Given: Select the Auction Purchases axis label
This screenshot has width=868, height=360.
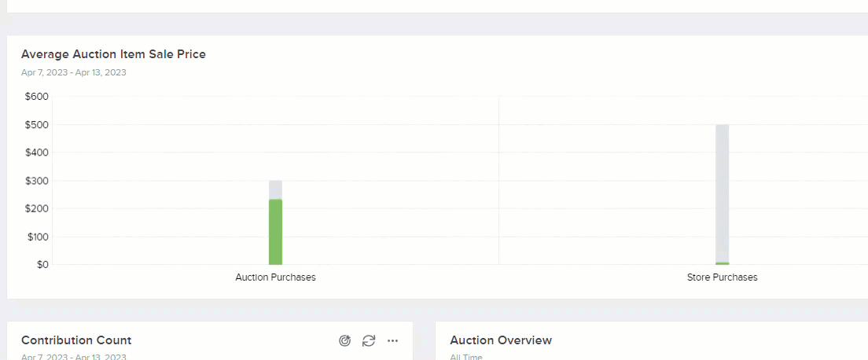Looking at the screenshot, I should [275, 277].
